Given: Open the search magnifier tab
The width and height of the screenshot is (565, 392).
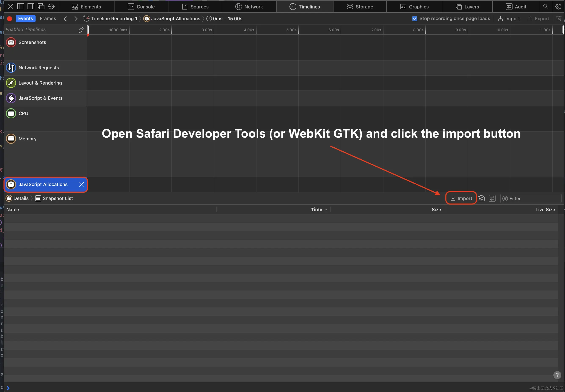Looking at the screenshot, I should 546,7.
